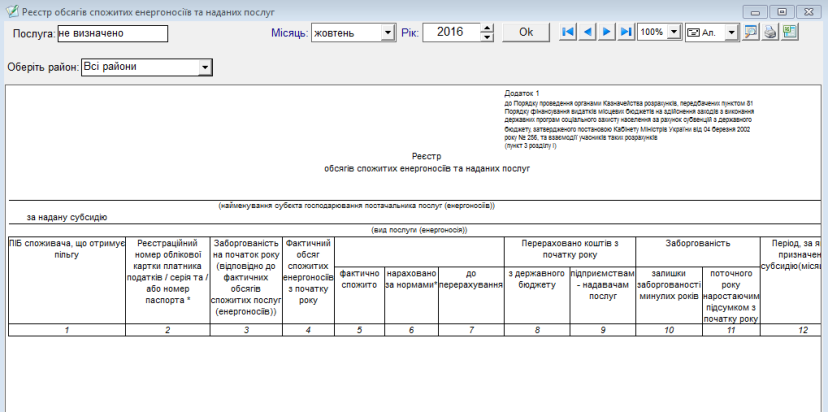
Task: Click the Послуга input field
Action: tap(112, 33)
